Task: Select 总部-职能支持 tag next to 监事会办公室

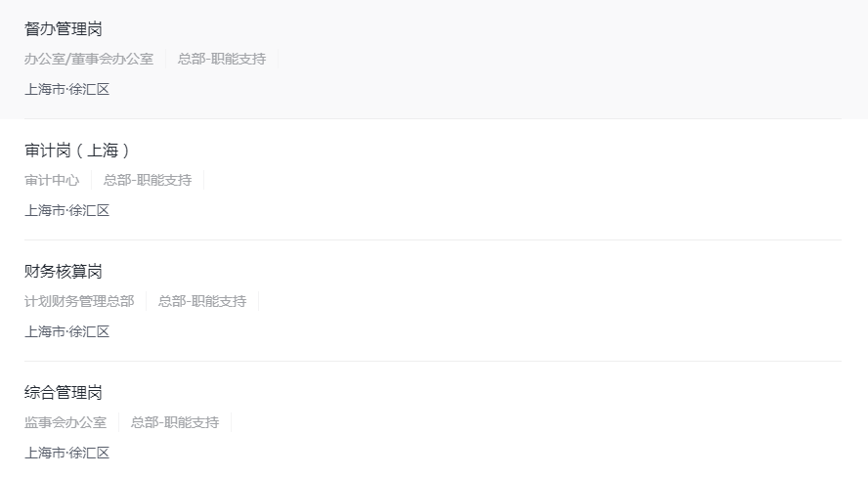Action: coord(175,422)
